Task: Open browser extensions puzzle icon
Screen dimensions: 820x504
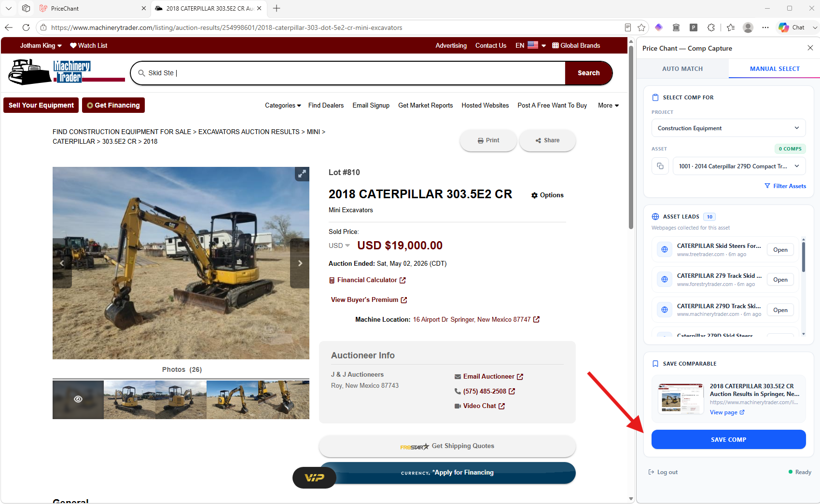Action: coord(711,27)
